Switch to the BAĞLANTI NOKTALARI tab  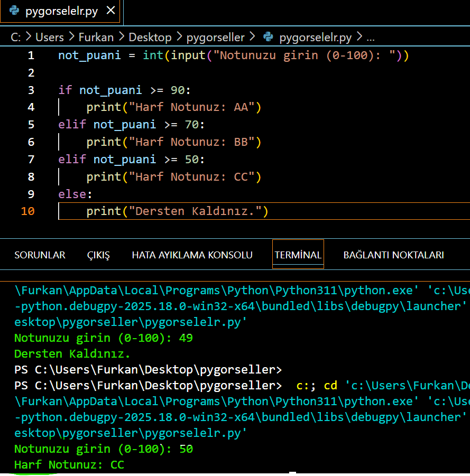[x=393, y=255]
